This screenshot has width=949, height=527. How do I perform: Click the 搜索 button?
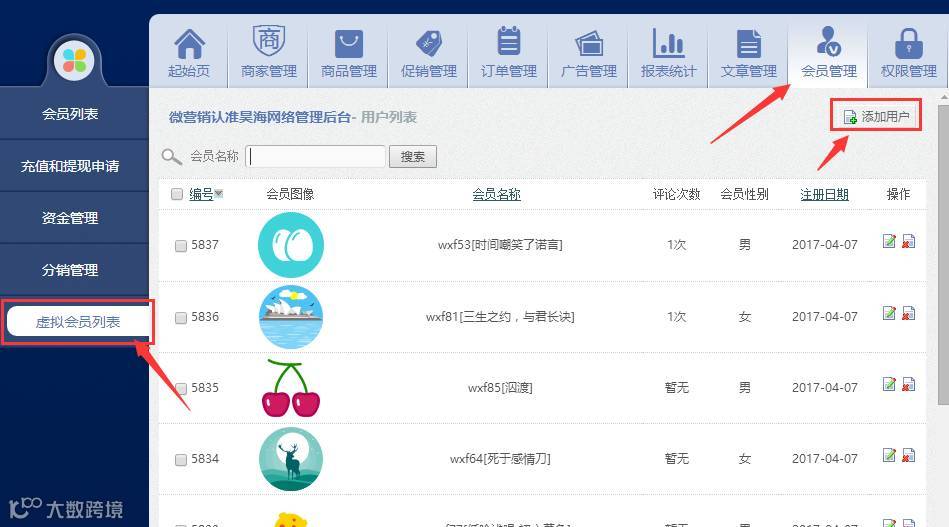(x=413, y=157)
